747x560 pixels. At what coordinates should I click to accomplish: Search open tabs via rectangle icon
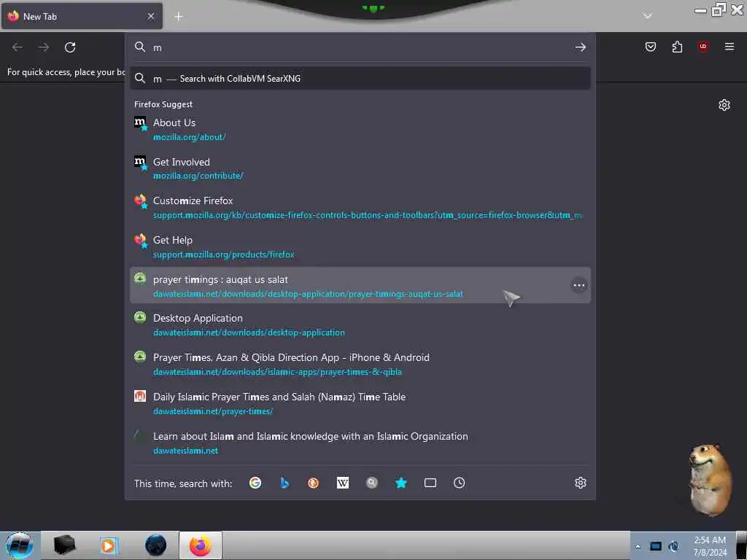430,483
